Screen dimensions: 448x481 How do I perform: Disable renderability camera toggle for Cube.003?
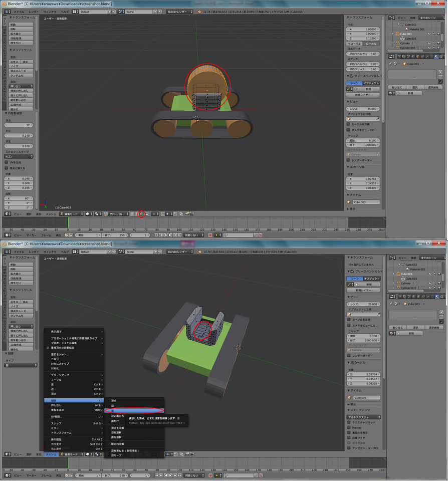(x=438, y=34)
